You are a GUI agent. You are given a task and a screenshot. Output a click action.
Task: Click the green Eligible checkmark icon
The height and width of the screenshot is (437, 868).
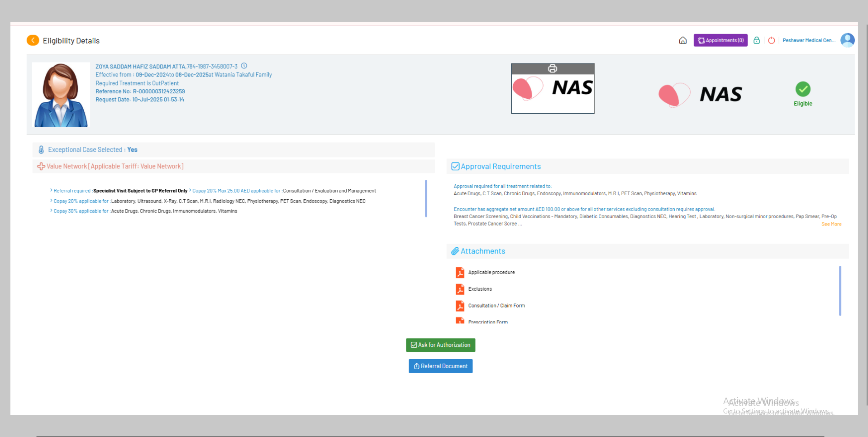pyautogui.click(x=803, y=89)
